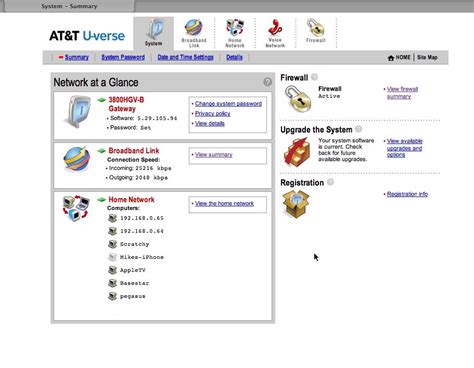Click device icon next to Mikes-iPhone
The height and width of the screenshot is (368, 474).
(x=113, y=257)
